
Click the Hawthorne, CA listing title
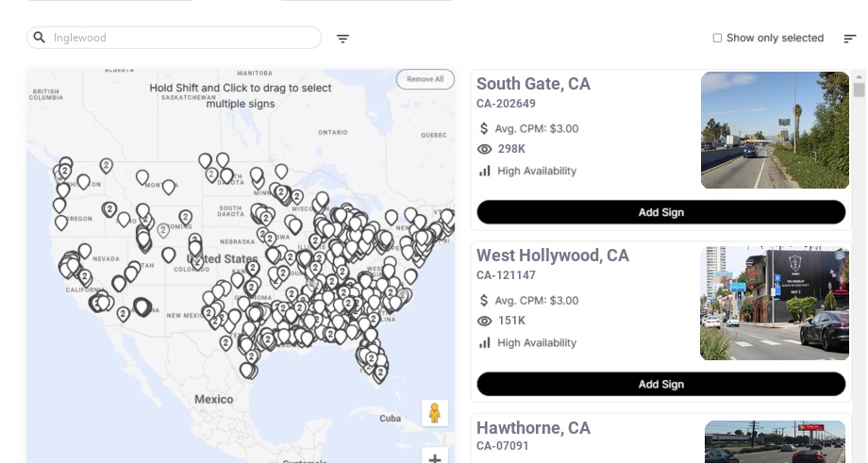533,428
